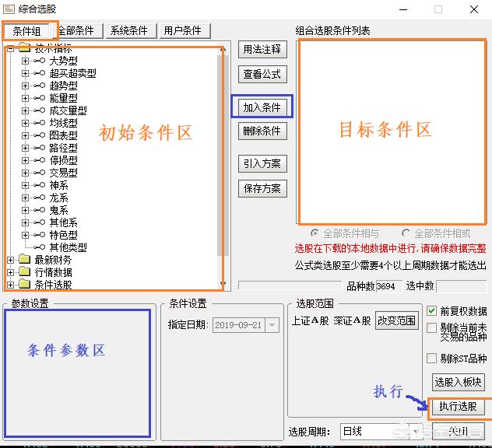Click the 最新财务 folder icon

pos(23,260)
